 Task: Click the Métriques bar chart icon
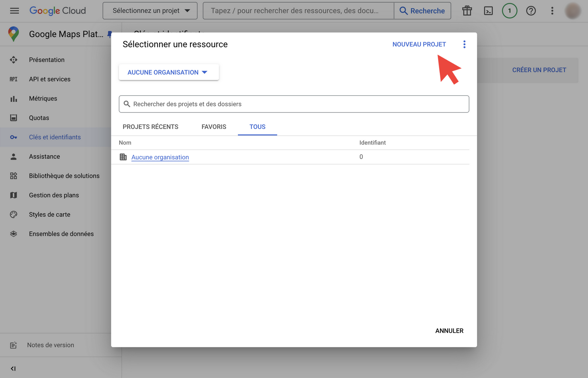pos(14,99)
